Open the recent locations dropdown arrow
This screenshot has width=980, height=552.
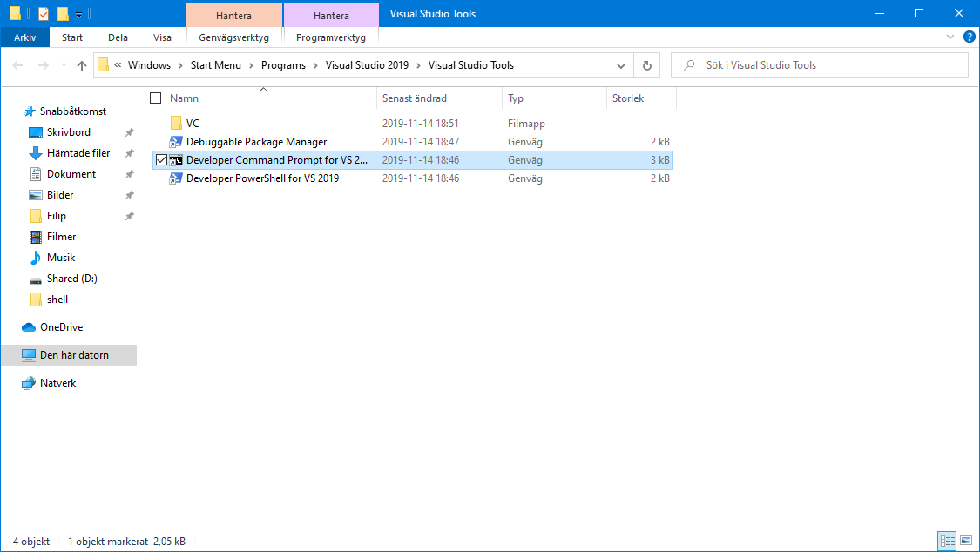(64, 65)
